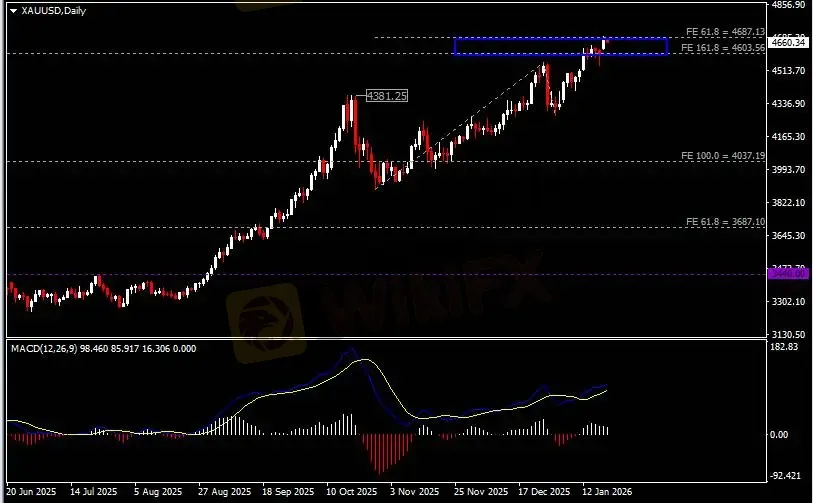Click the 12 Jan 2026 date label
This screenshot has width=813, height=503.
tap(607, 492)
